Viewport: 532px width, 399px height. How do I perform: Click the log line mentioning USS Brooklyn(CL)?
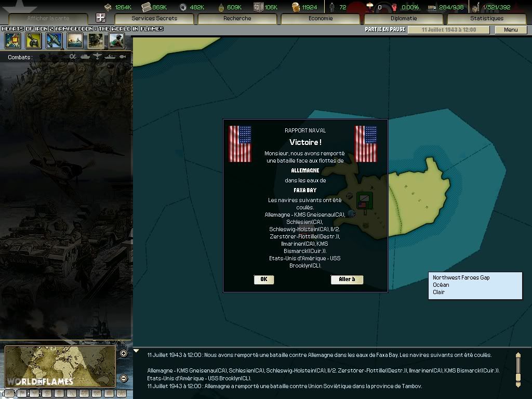click(x=199, y=378)
